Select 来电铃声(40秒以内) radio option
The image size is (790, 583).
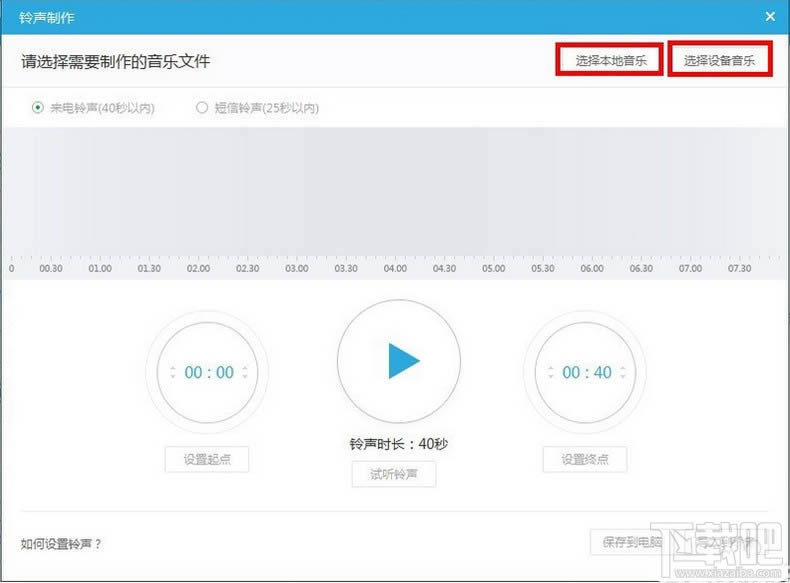tap(93, 108)
